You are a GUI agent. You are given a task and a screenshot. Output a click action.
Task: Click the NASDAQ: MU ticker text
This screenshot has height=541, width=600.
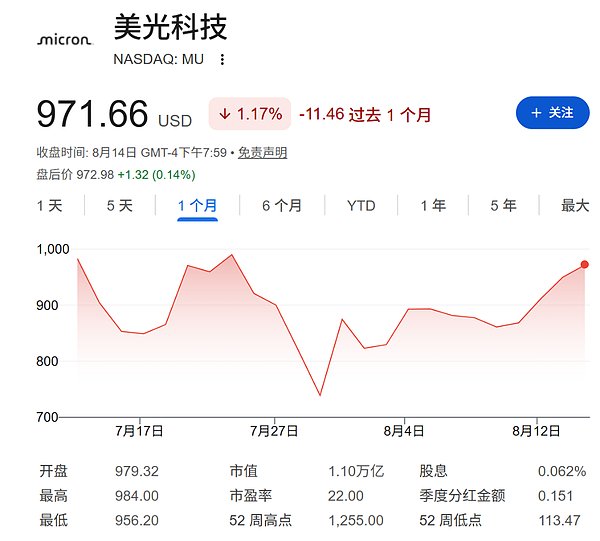coord(158,59)
